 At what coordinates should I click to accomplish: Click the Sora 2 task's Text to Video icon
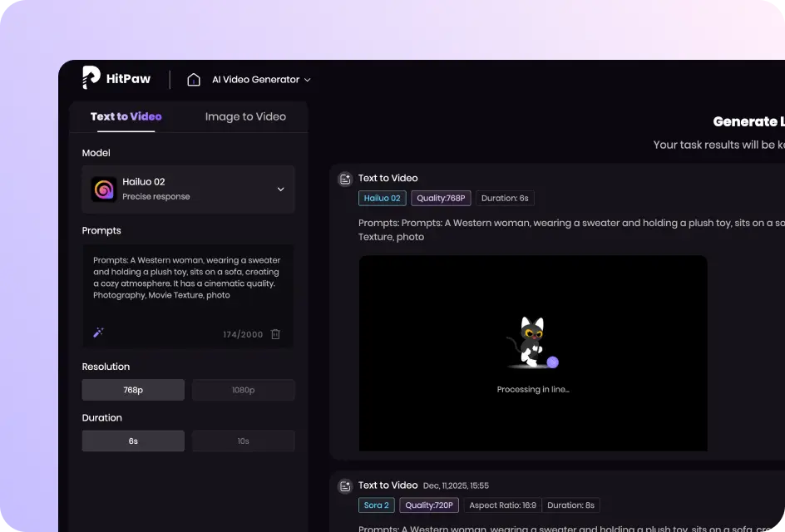pyautogui.click(x=345, y=486)
